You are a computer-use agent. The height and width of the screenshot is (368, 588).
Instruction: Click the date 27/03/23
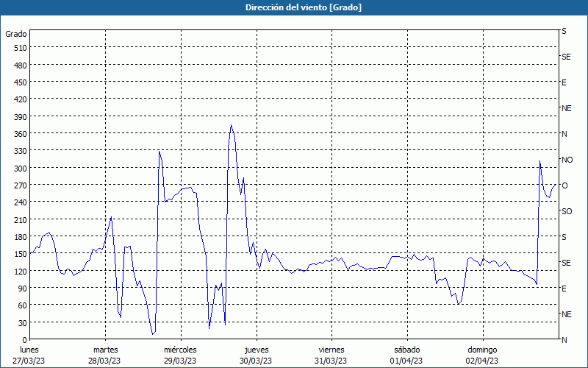29,361
